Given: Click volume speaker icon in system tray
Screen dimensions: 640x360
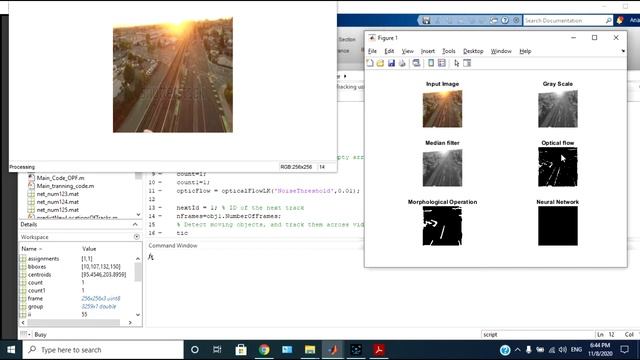Looking at the screenshot, I should pos(563,350).
